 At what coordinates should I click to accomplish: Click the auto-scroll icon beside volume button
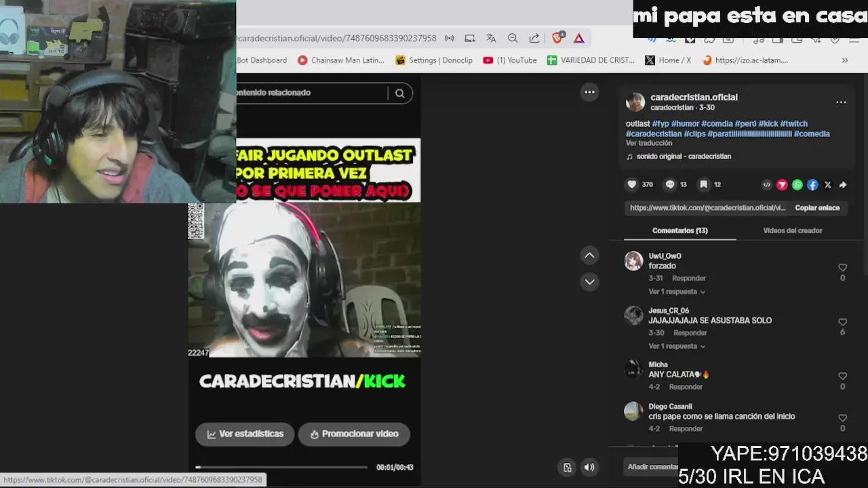(568, 467)
